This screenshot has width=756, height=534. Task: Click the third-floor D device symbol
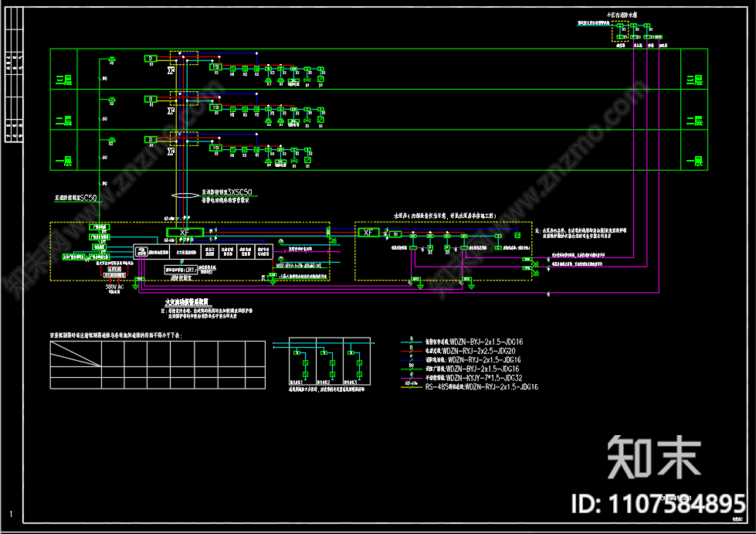point(151,59)
